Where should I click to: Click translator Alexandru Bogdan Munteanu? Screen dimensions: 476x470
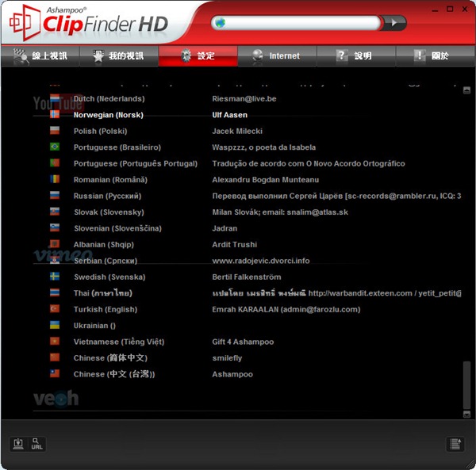[265, 180]
